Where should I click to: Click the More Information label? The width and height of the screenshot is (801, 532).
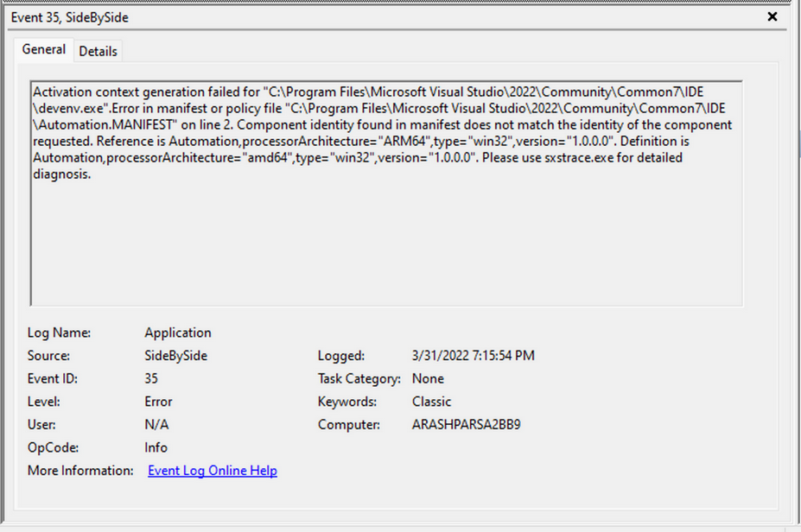coord(80,470)
